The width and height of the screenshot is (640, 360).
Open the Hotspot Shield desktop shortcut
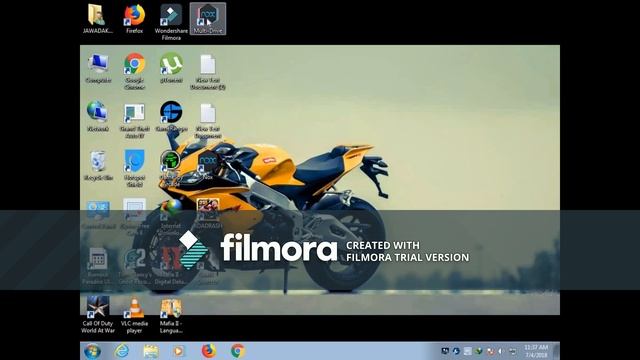tap(134, 168)
